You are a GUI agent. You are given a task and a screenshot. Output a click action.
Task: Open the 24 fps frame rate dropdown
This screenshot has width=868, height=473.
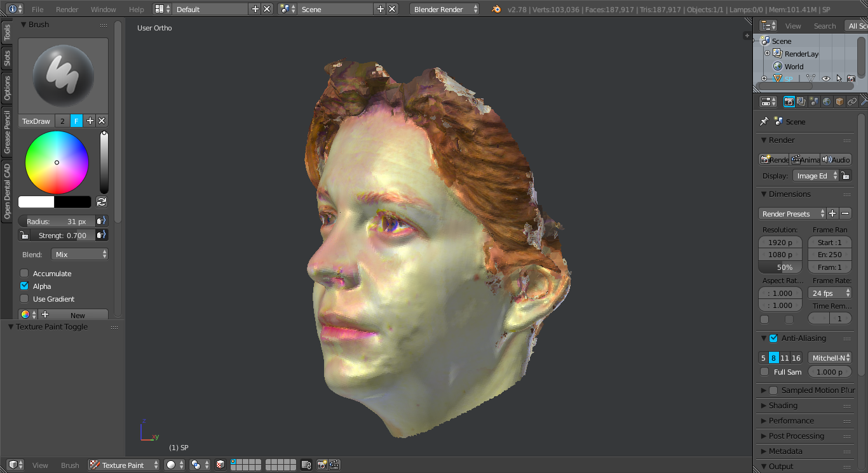pos(830,293)
